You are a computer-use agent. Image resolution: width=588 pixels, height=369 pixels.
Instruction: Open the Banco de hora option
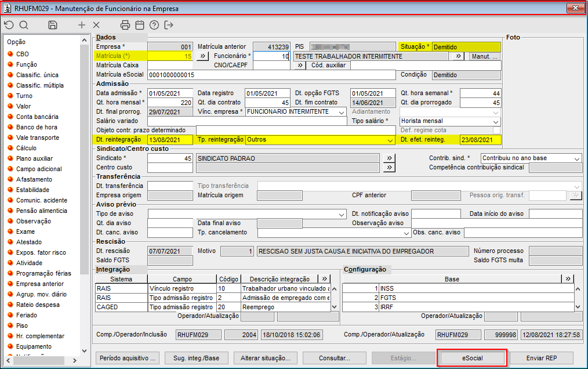pos(37,127)
